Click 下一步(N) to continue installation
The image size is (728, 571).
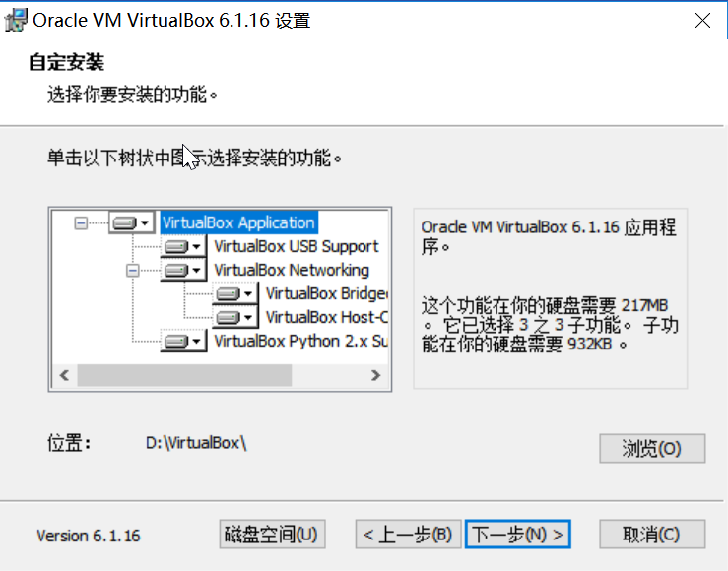pyautogui.click(x=518, y=534)
